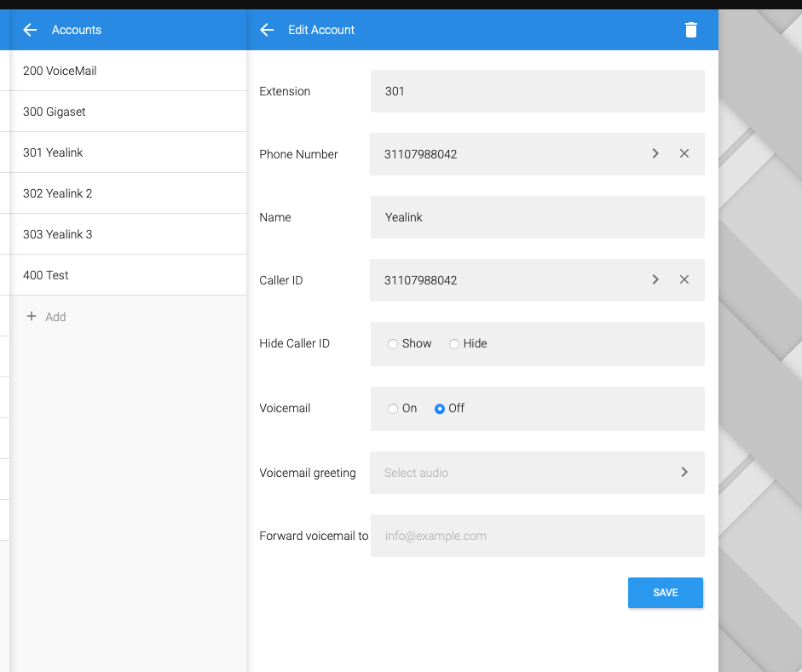Open the 300 Gigaset account
Screen dimensions: 802x672
[x=128, y=112]
